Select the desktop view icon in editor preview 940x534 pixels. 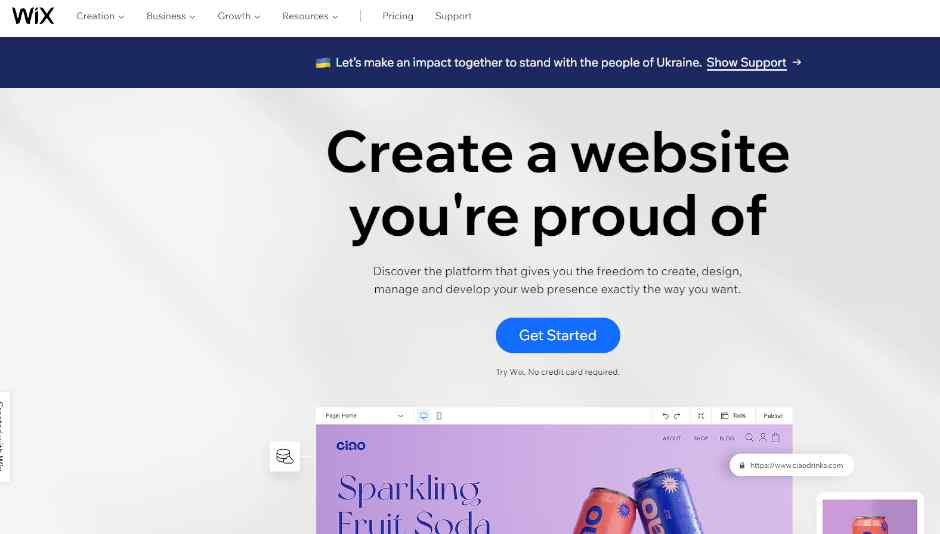coord(424,415)
